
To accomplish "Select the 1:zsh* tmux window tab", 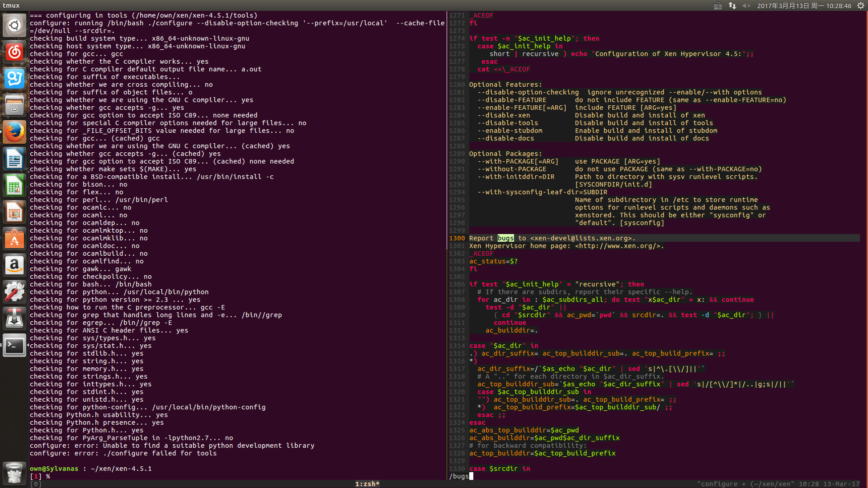I will point(367,484).
